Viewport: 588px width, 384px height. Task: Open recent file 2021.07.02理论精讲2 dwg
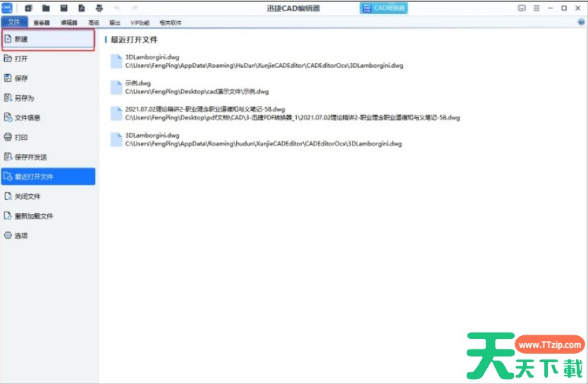(285, 114)
